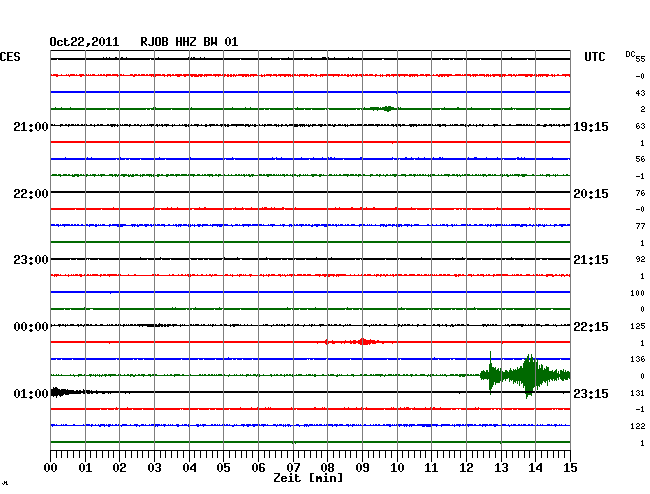
Task: Click the 11 minute axis tick label
Action: (431, 468)
